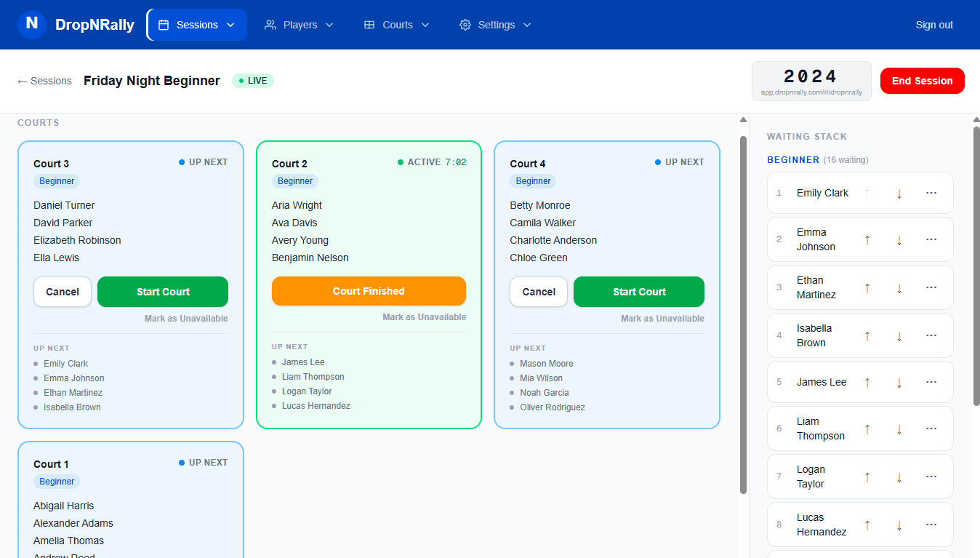The height and width of the screenshot is (558, 980).
Task: Go back to Sessions list
Action: pos(44,81)
